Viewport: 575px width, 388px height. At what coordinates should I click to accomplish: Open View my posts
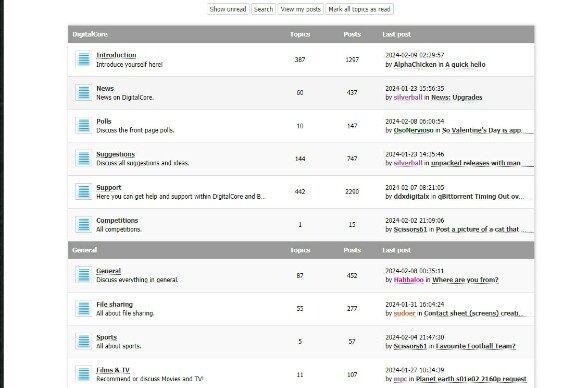(300, 9)
